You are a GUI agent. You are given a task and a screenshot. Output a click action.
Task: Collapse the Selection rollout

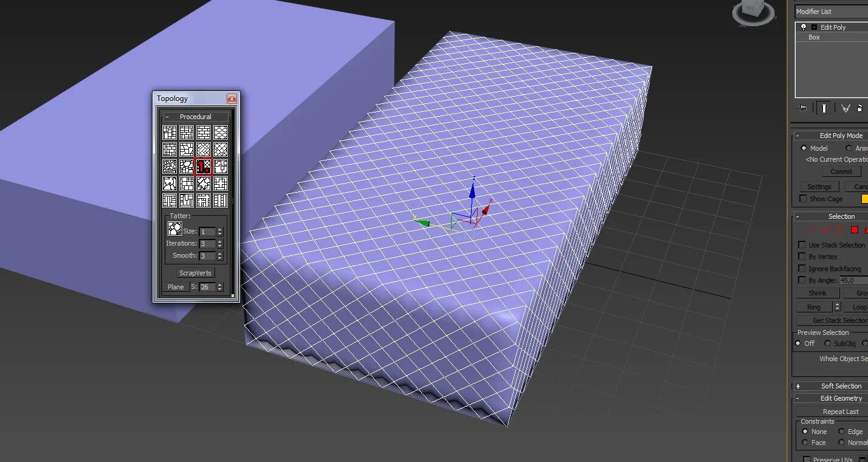pyautogui.click(x=797, y=216)
